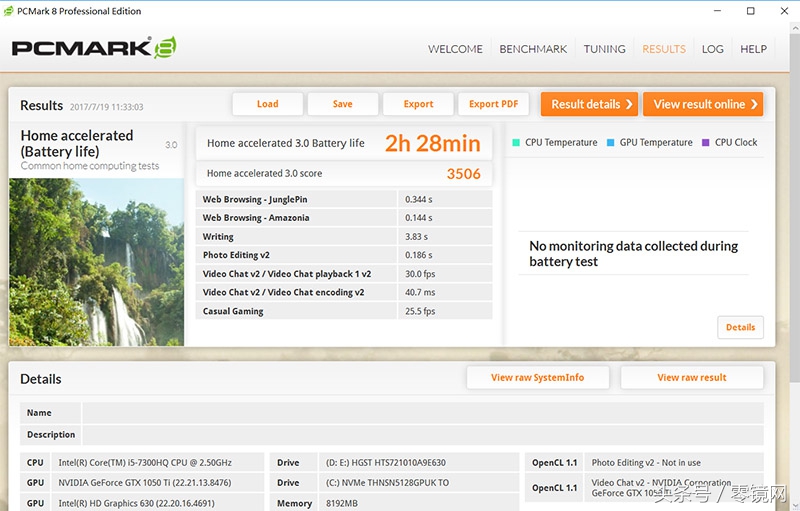Open View raw SystemInfo

537,378
